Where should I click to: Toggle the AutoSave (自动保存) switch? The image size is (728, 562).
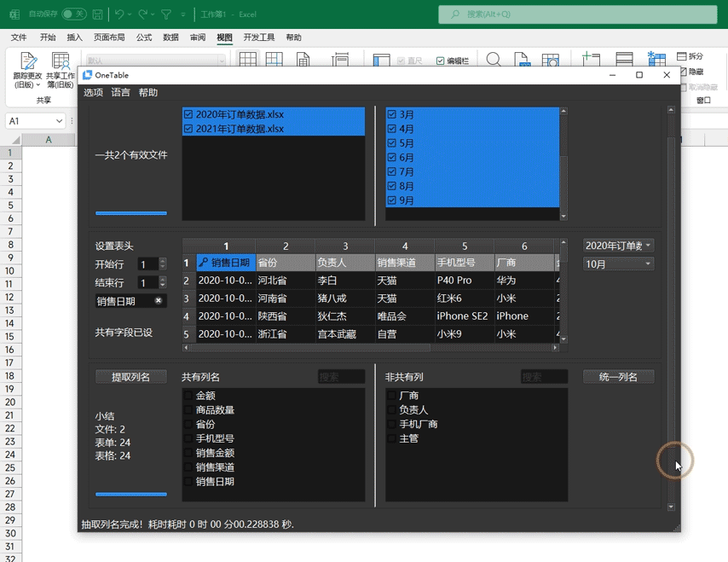[74, 14]
